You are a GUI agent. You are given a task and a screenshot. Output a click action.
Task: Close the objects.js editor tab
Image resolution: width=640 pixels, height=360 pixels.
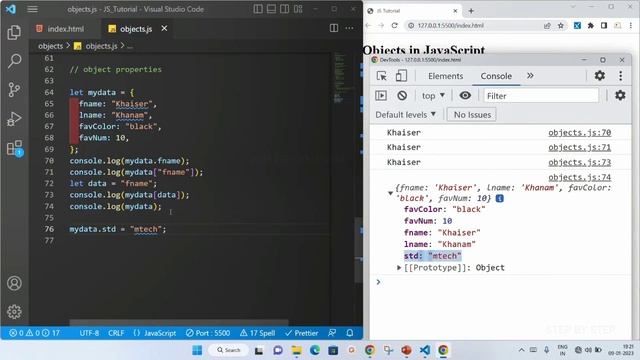tap(164, 28)
